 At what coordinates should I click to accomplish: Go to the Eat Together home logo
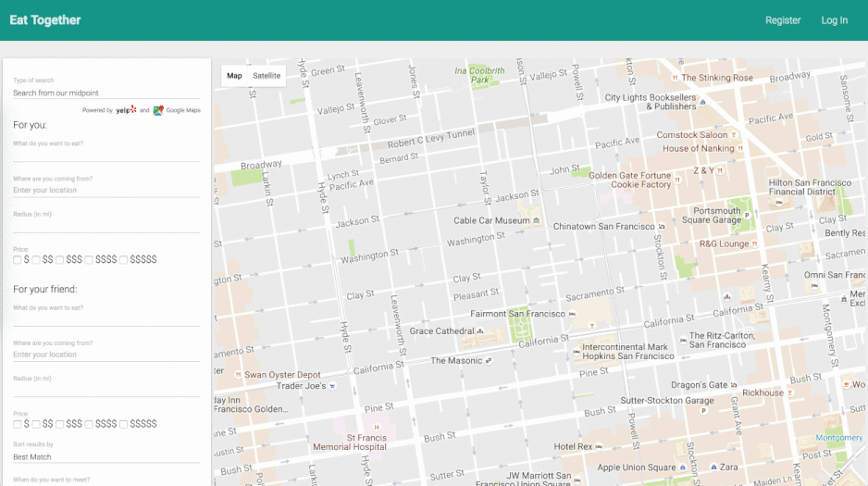(x=45, y=20)
